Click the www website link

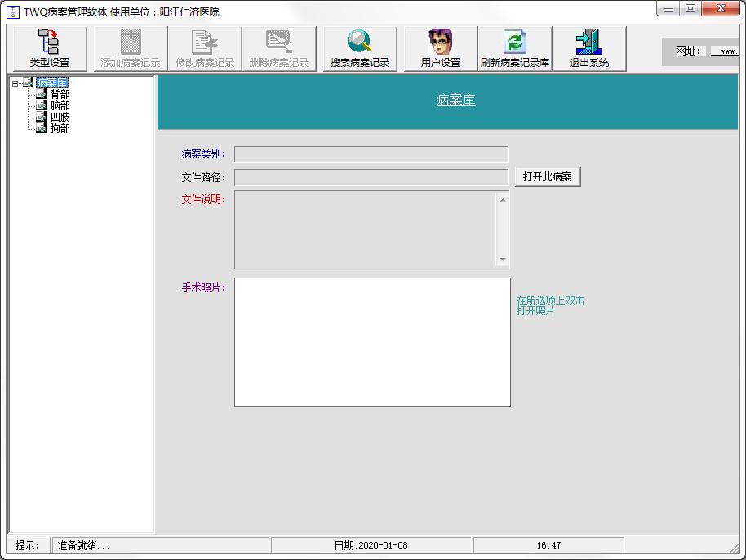[x=727, y=51]
